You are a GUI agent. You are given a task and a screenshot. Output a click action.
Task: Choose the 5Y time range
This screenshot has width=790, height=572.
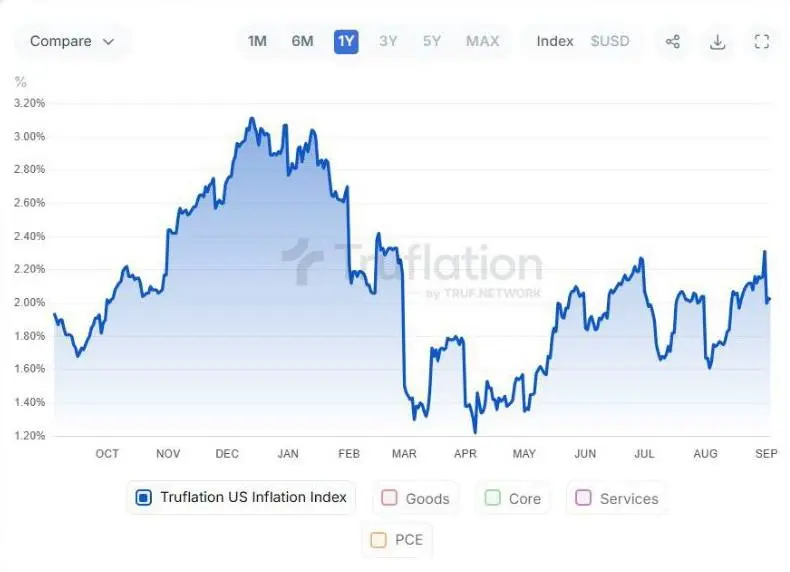coord(432,41)
